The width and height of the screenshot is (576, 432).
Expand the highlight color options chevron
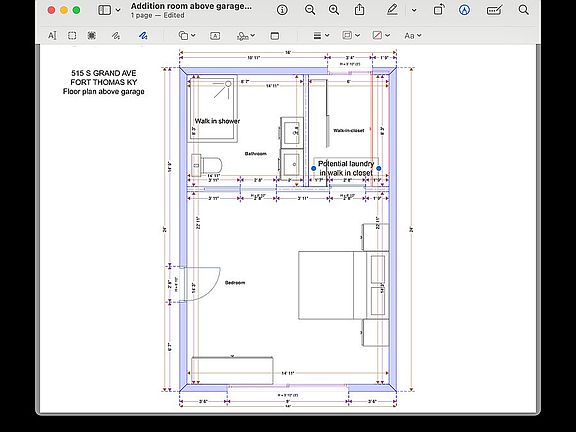pos(414,10)
